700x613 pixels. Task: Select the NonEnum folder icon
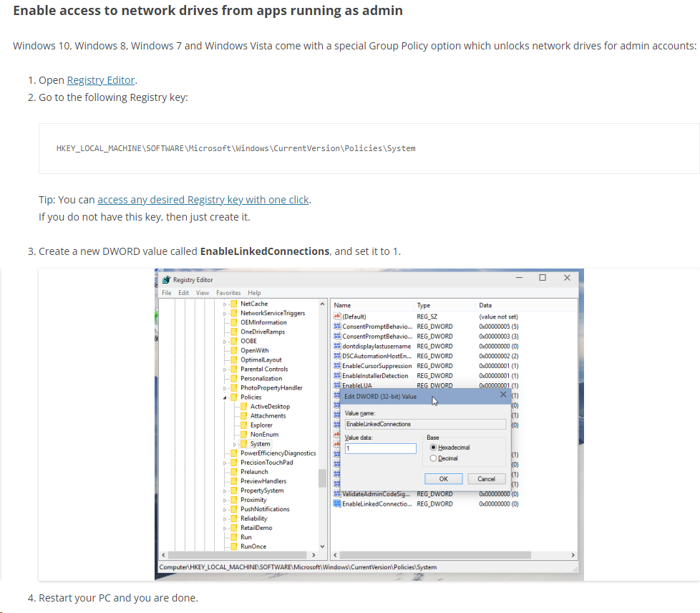pos(243,435)
